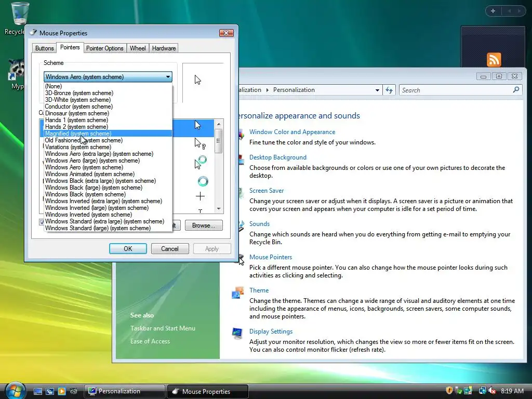Click the pointer list scrollbar thumb
The image size is (532, 399).
tap(219, 141)
